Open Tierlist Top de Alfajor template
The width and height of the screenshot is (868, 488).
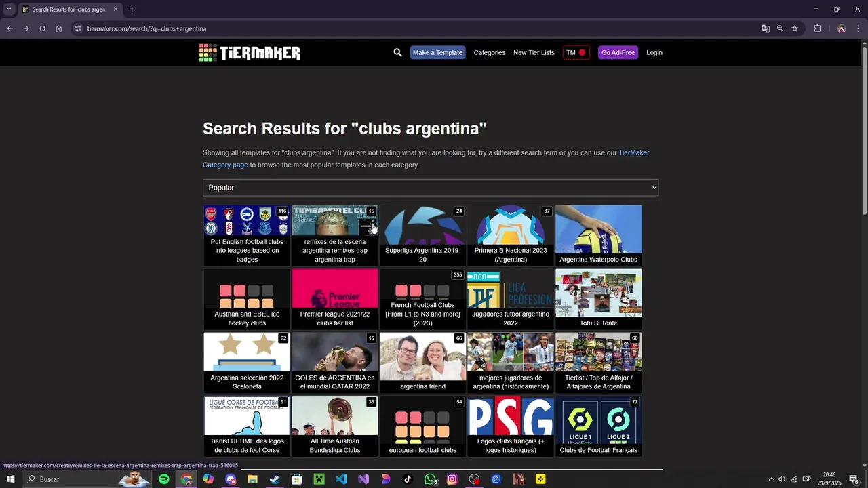pyautogui.click(x=598, y=363)
